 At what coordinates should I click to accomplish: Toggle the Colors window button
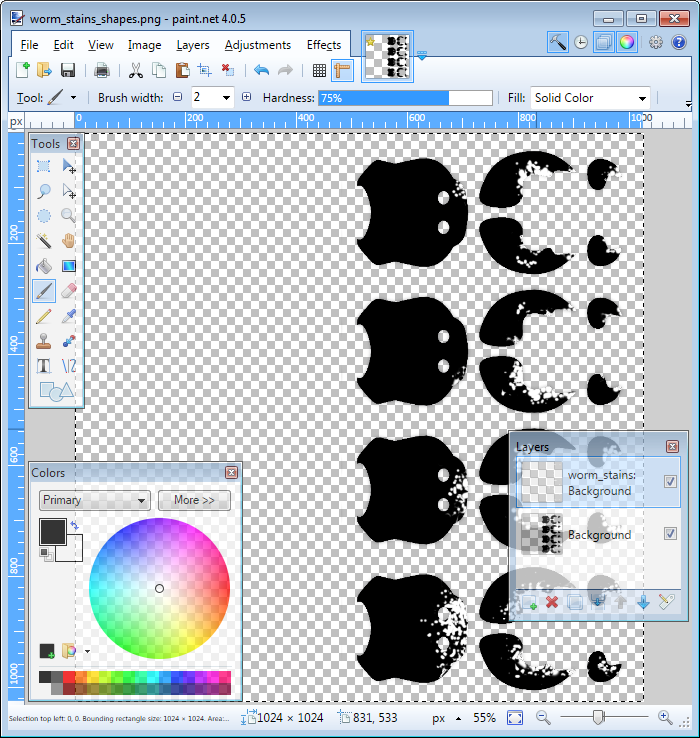[x=627, y=42]
